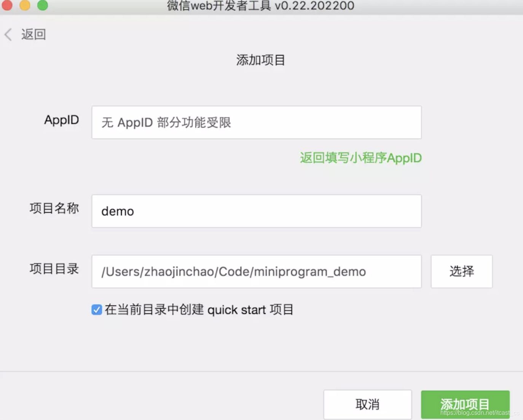Viewport: 523px width, 420px height.
Task: Open the 返回填写小程序AppID link
Action: tap(360, 158)
